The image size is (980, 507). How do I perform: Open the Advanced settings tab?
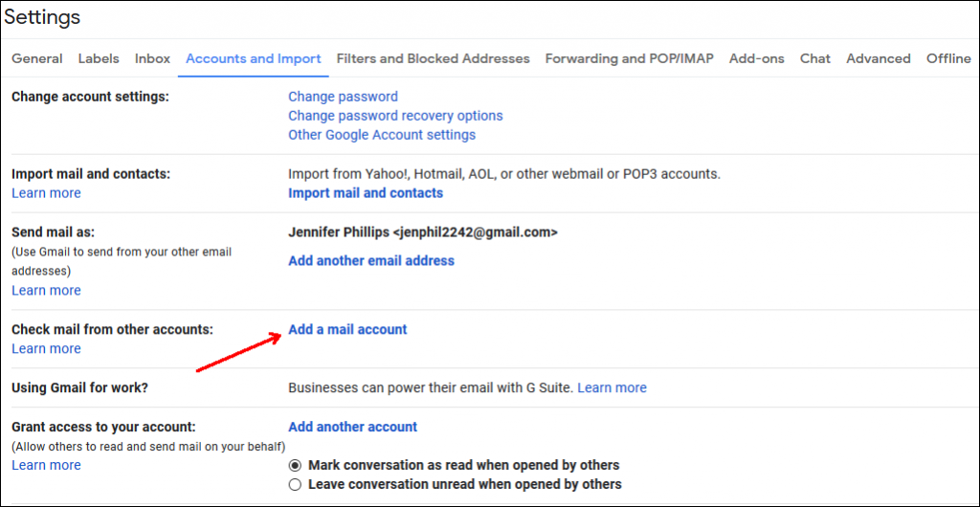[x=879, y=58]
